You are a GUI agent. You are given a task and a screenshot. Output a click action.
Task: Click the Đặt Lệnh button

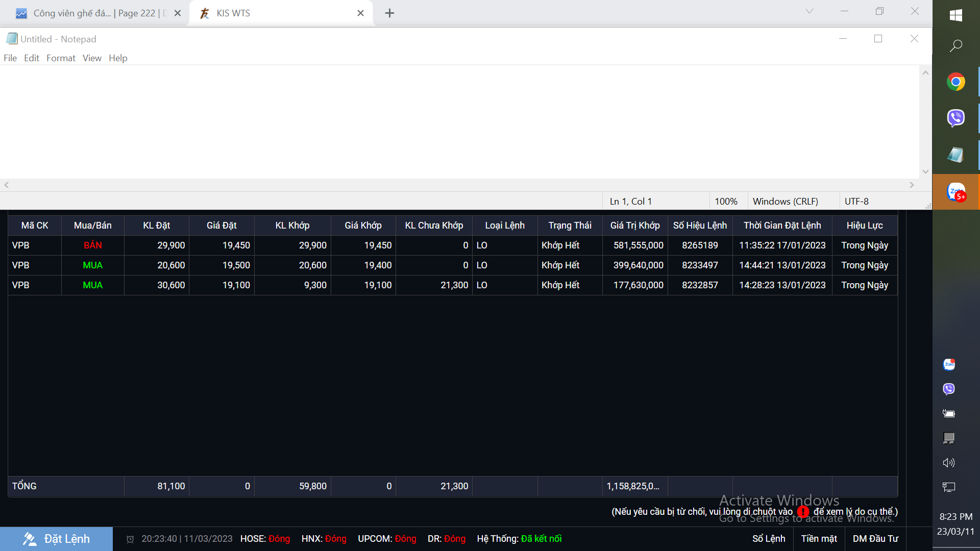point(56,539)
